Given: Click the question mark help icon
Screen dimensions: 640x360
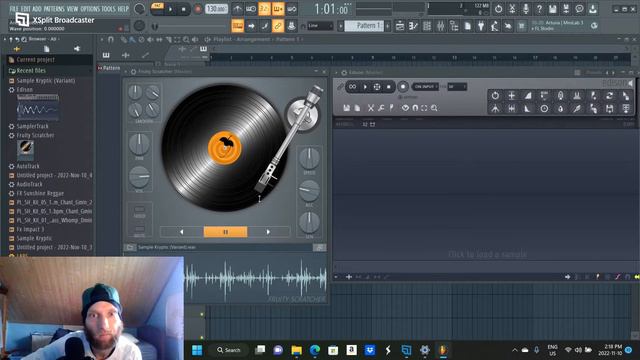Looking at the screenshot, I should pos(539,9).
